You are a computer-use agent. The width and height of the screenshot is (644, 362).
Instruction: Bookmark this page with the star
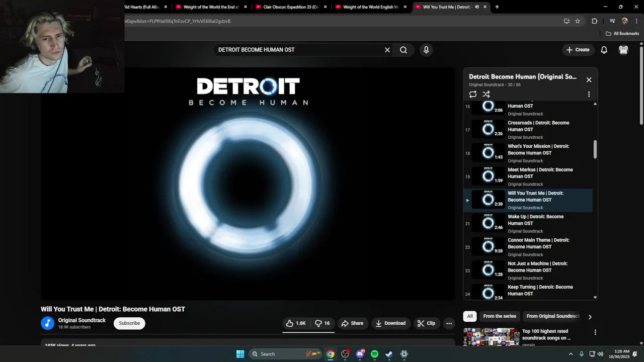[578, 21]
